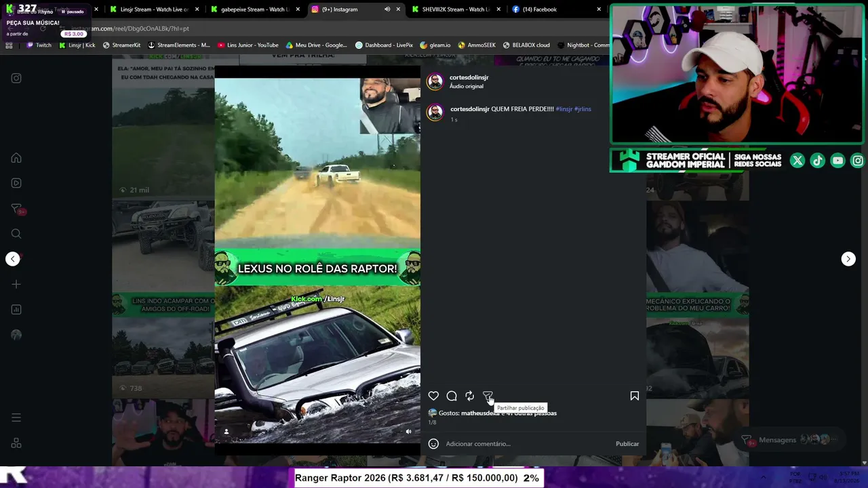Open Reels from the Instagram sidebar
This screenshot has height=488, width=868.
(x=16, y=183)
